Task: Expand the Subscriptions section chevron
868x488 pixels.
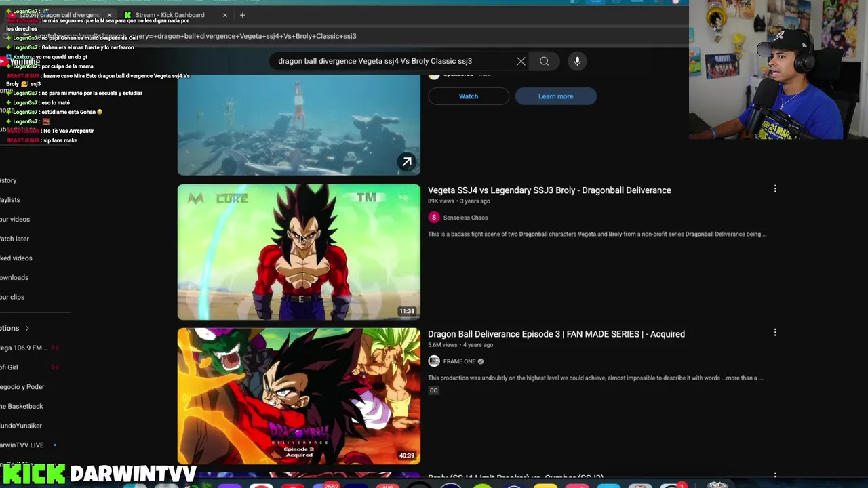Action: coord(27,328)
